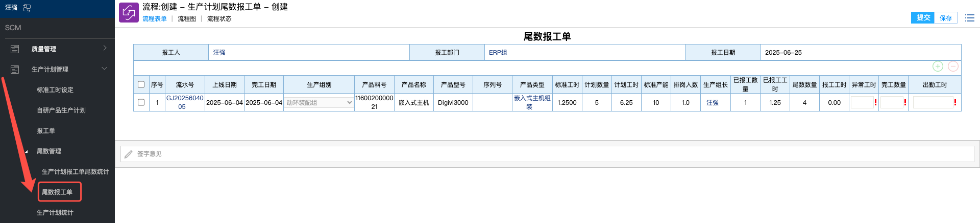The width and height of the screenshot is (980, 223).
Task: Switch to the 流程状态 tab
Action: pyautogui.click(x=219, y=19)
